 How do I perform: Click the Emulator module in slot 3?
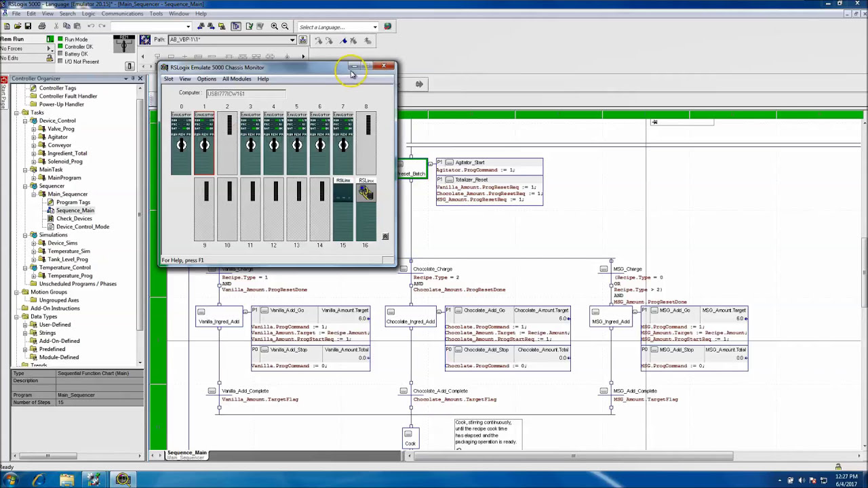pos(250,142)
